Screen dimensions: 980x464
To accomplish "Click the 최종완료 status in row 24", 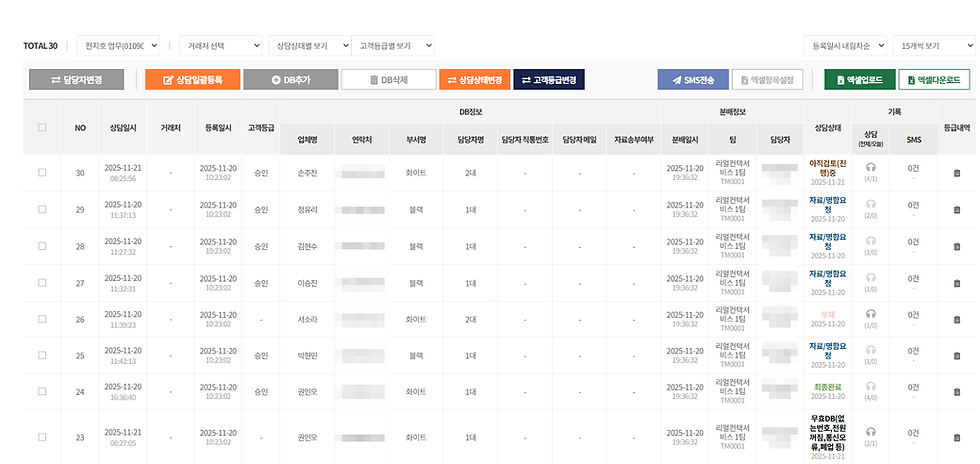I will coord(828,387).
